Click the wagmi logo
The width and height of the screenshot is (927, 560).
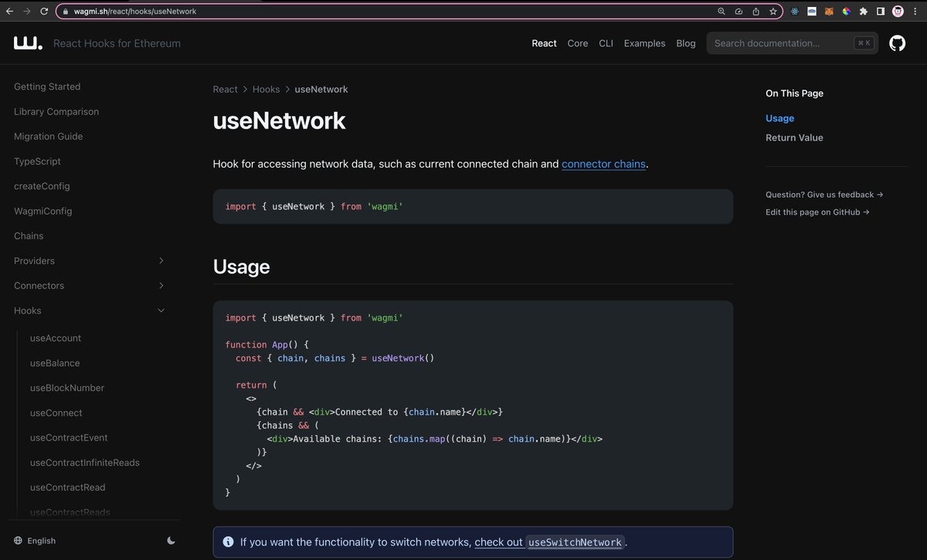(28, 42)
